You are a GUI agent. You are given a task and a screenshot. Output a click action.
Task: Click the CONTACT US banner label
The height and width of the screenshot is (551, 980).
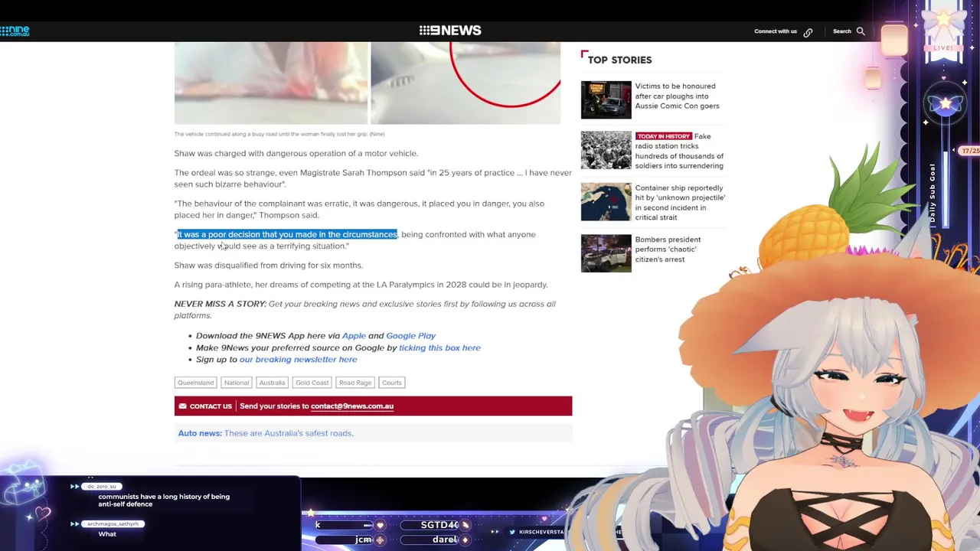pyautogui.click(x=211, y=406)
